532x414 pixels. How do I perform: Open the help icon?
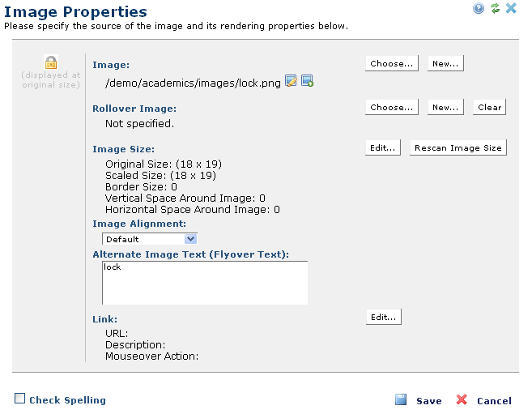pos(479,8)
